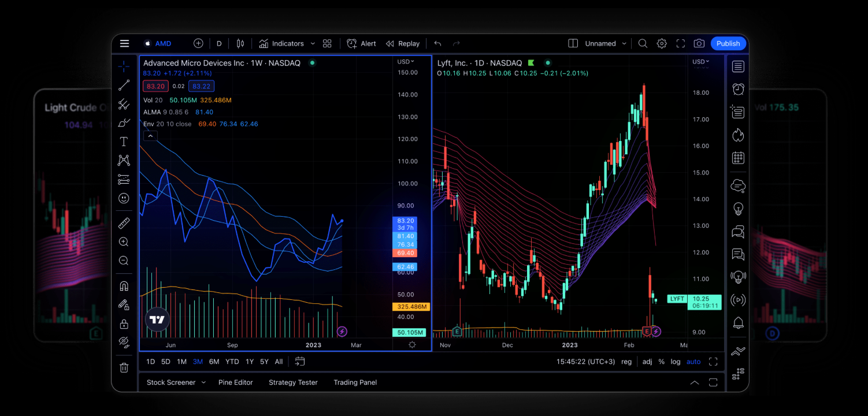Open the ideas lightbulb icon
The width and height of the screenshot is (868, 416).
[738, 209]
